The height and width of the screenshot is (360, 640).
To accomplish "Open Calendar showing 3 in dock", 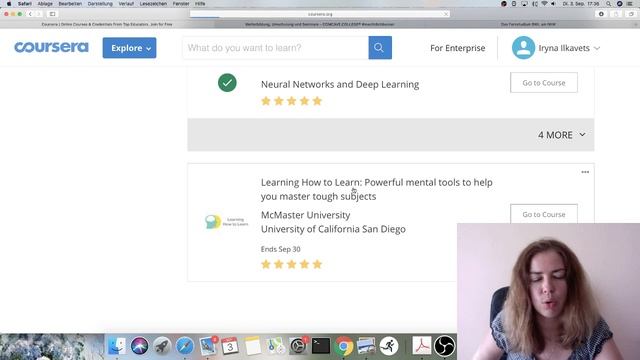I will click(230, 346).
